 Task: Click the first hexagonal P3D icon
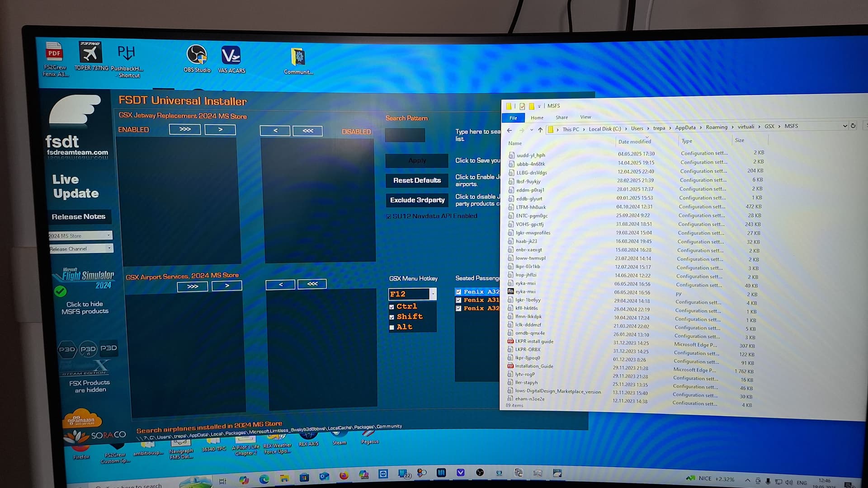[x=67, y=349]
